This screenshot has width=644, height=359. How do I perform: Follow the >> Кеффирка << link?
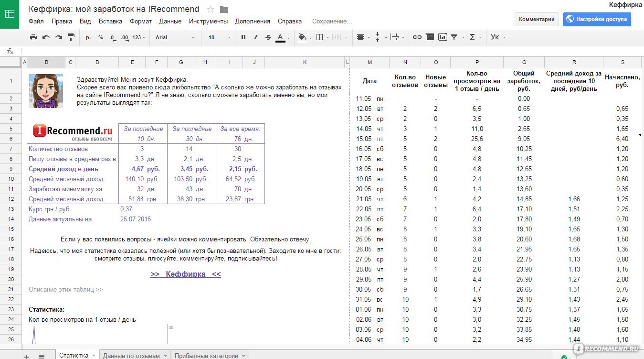tap(186, 274)
